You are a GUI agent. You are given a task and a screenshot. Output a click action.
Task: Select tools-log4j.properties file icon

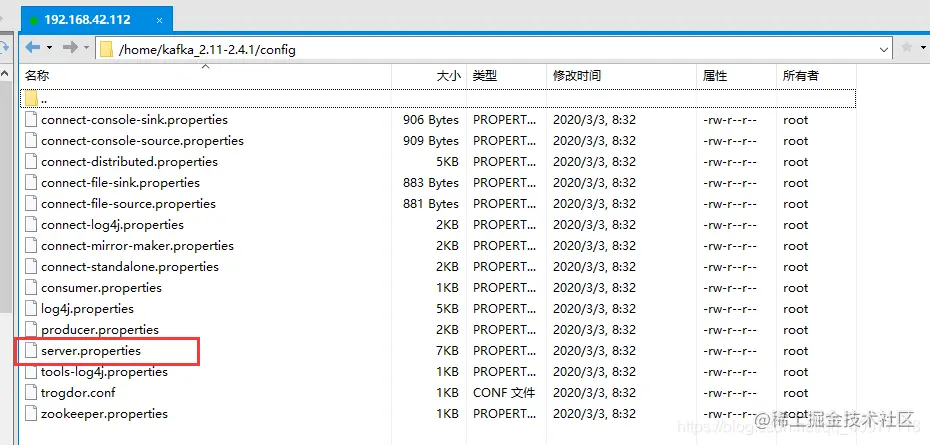click(x=31, y=372)
